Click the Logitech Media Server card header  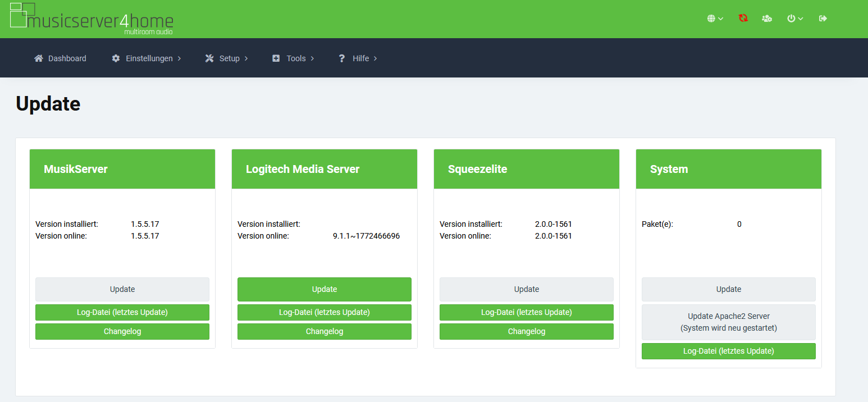(325, 169)
